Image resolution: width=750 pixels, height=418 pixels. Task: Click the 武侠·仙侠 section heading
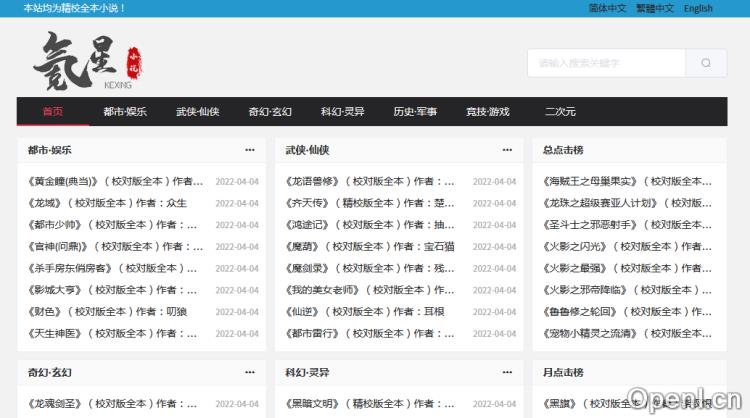click(307, 150)
